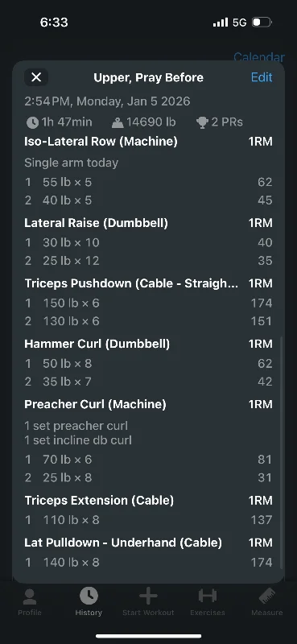The image size is (297, 644).
Task: Open Lat Pulldown - Underhand (Cable) exercise
Action: (123, 543)
